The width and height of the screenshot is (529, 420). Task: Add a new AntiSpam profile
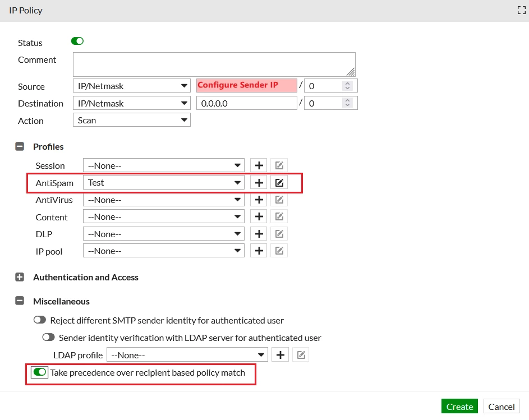pos(259,183)
